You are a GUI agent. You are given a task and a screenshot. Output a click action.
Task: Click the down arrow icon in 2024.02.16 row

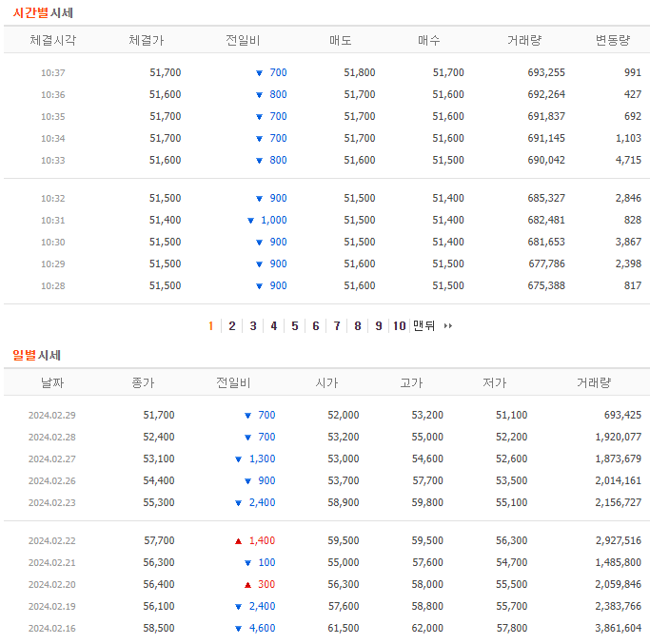(238, 629)
